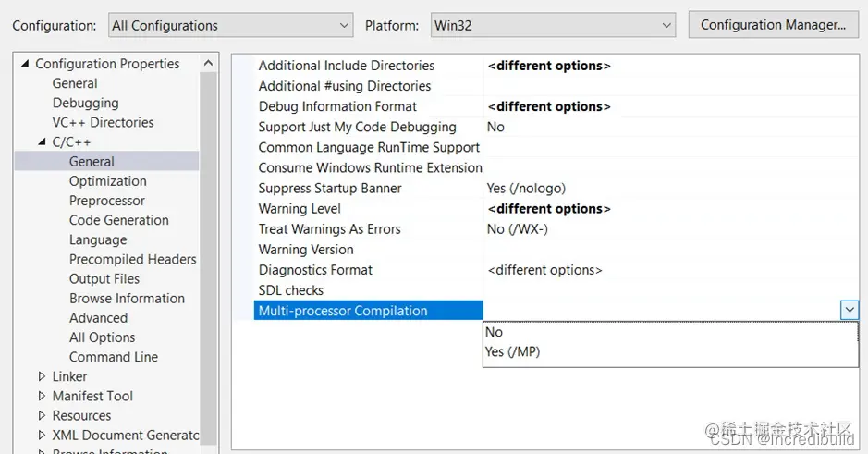Select VC++ Directories
This screenshot has height=454, width=868.
tap(103, 122)
